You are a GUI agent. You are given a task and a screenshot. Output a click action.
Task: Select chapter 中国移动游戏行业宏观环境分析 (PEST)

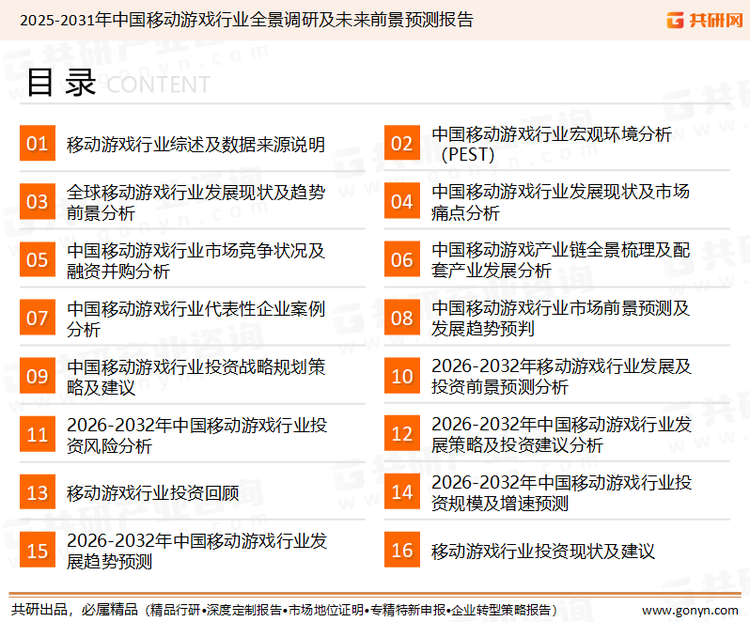551,144
